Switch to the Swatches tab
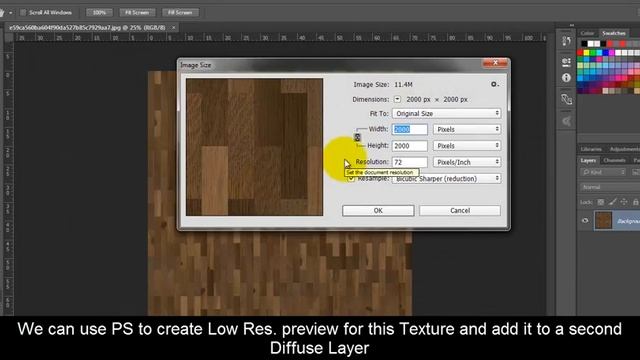Viewport: 640px width, 360px height. (613, 33)
